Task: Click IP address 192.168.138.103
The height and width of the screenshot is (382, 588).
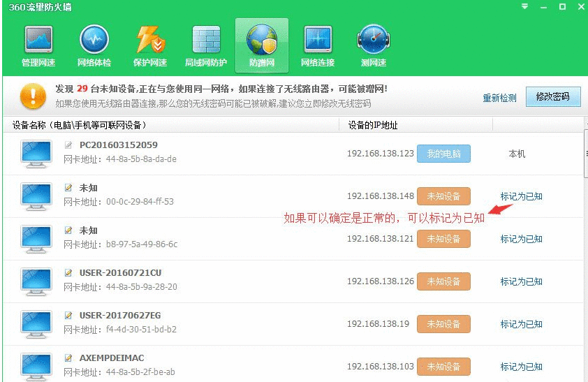Action: click(381, 367)
